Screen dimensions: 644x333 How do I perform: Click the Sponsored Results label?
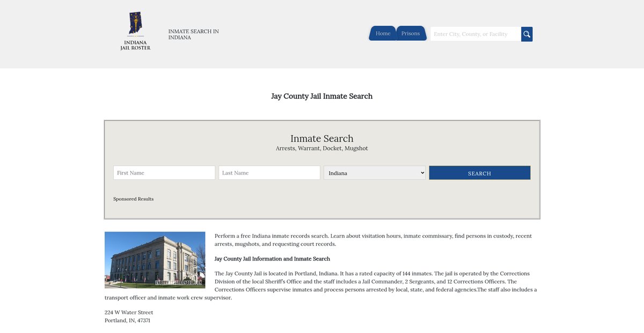(133, 199)
